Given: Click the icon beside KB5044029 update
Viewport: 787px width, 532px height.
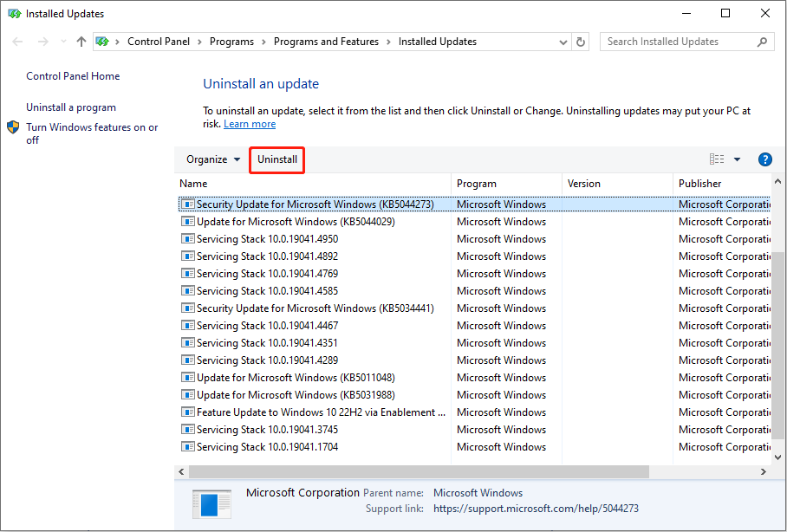Looking at the screenshot, I should click(188, 221).
